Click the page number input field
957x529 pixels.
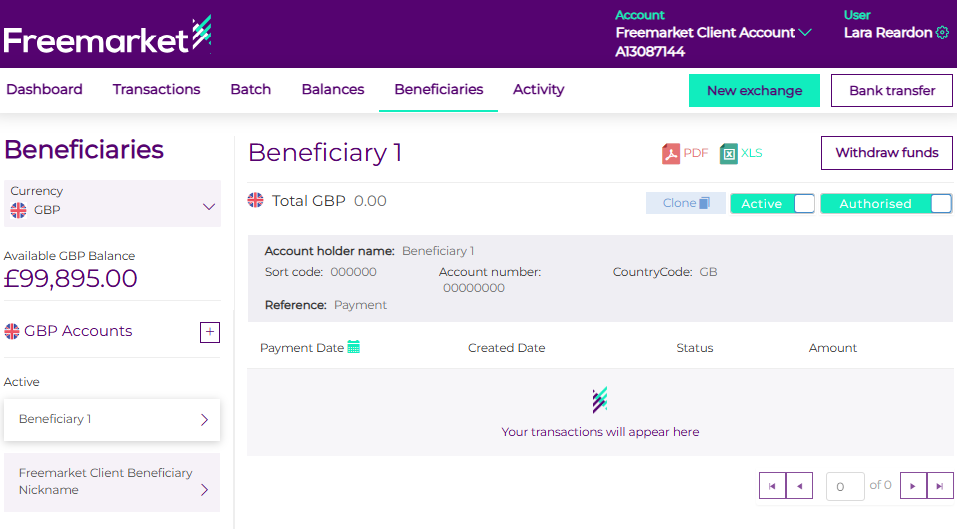click(x=845, y=486)
